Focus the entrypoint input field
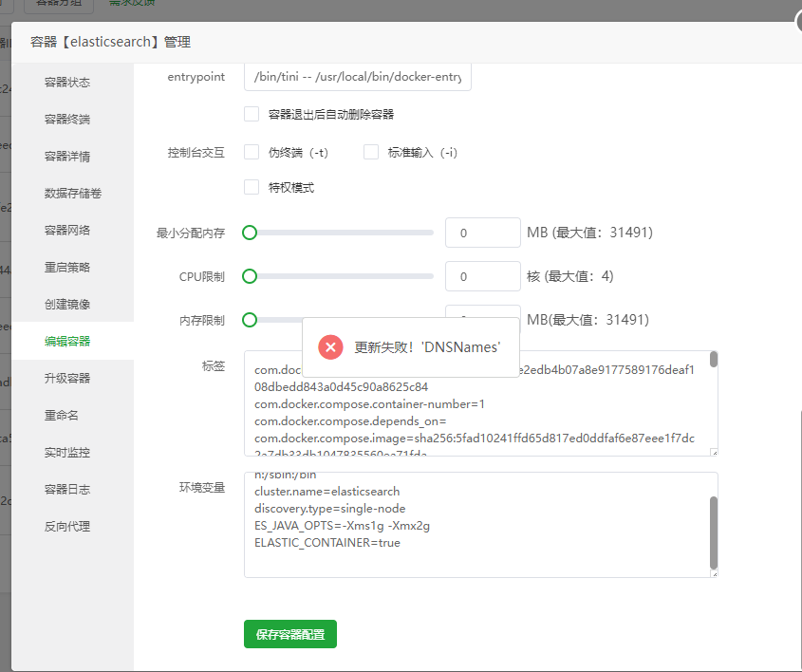 358,77
